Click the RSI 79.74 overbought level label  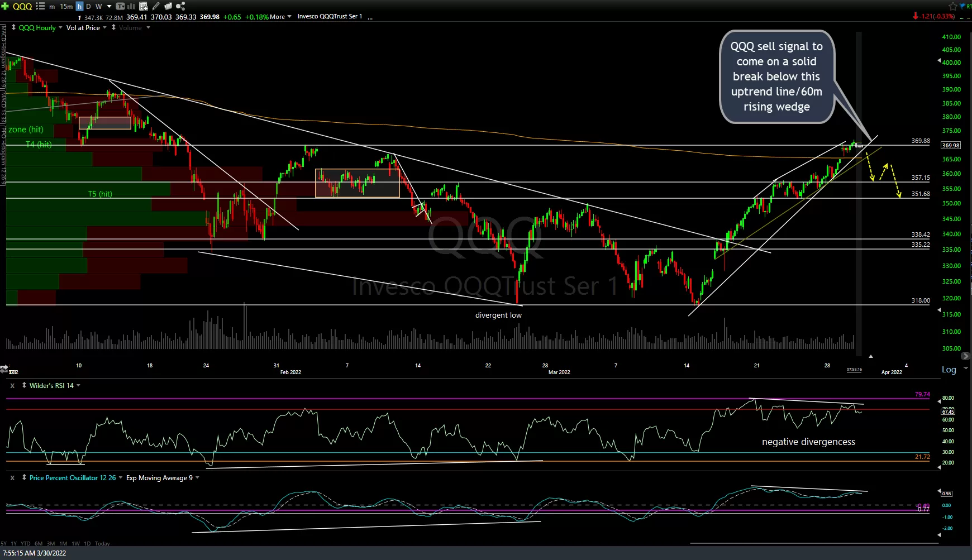coord(922,394)
